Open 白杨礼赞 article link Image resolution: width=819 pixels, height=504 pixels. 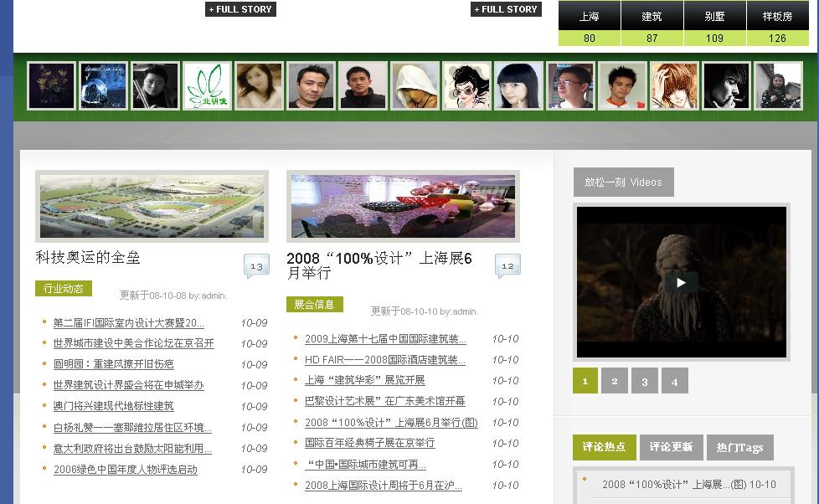pos(132,428)
